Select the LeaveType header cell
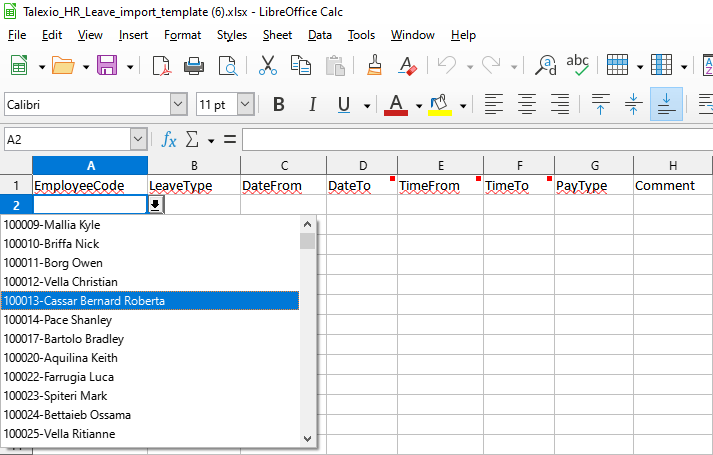713x455 pixels. [x=194, y=185]
